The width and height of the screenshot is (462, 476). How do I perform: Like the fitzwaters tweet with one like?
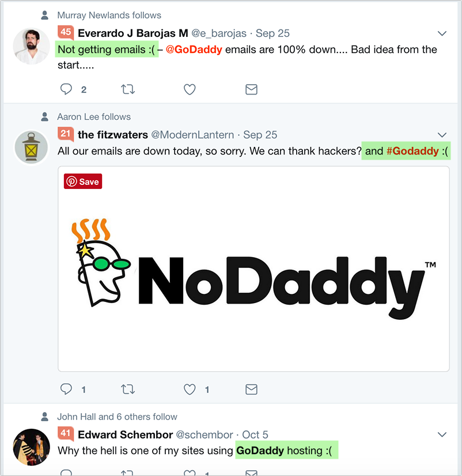tap(190, 389)
